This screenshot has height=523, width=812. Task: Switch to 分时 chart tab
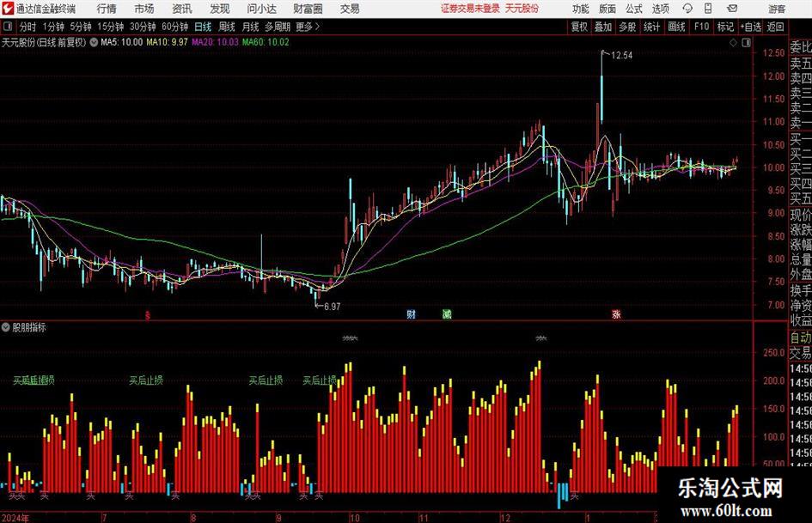click(27, 27)
